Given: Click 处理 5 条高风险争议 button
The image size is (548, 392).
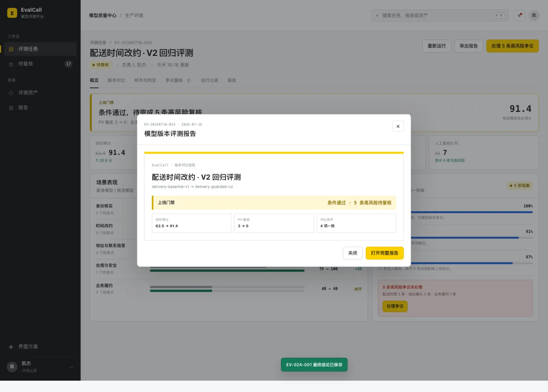Looking at the screenshot, I should (512, 46).
